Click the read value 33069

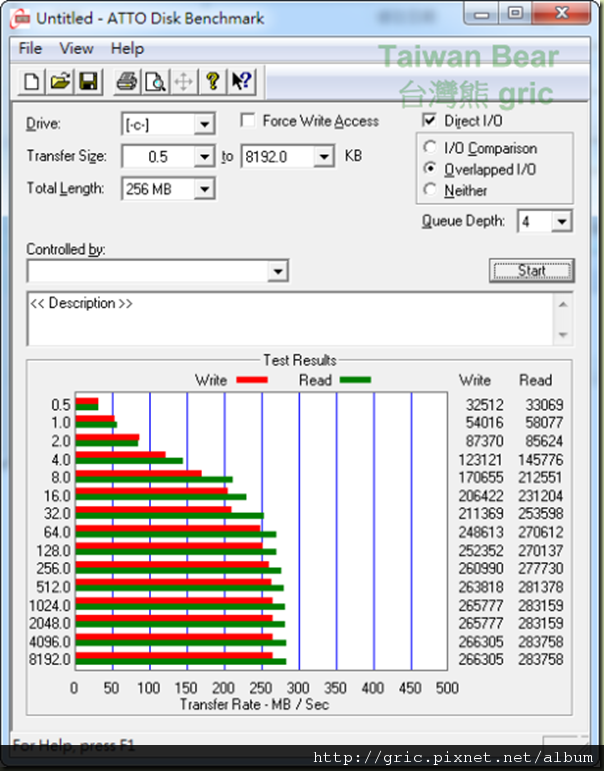544,405
